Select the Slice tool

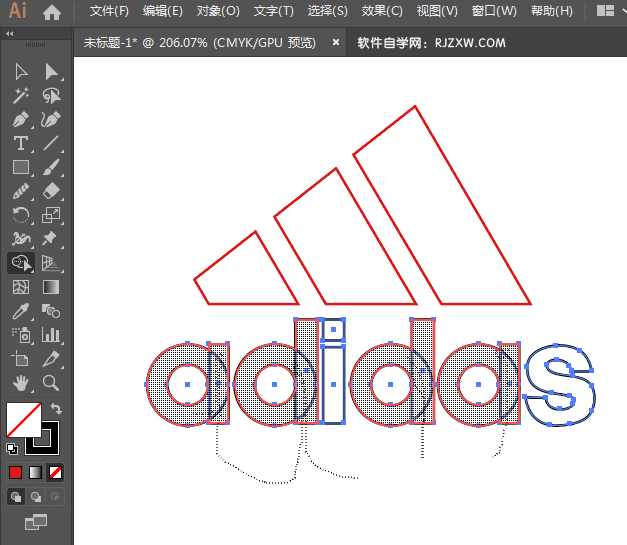[51, 359]
